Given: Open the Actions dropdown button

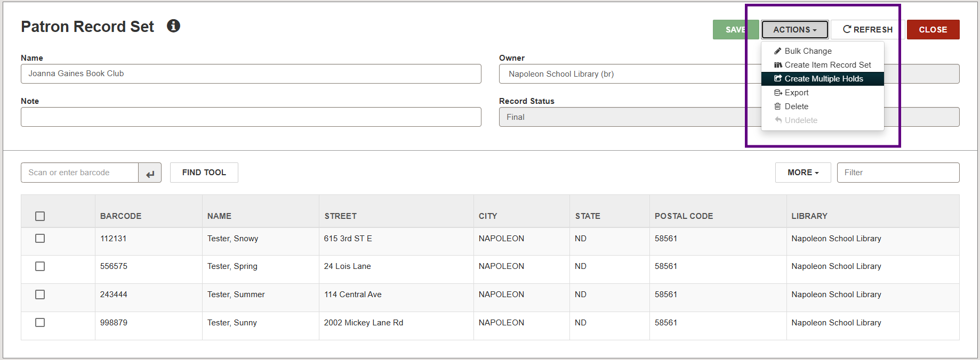Looking at the screenshot, I should coord(794,30).
